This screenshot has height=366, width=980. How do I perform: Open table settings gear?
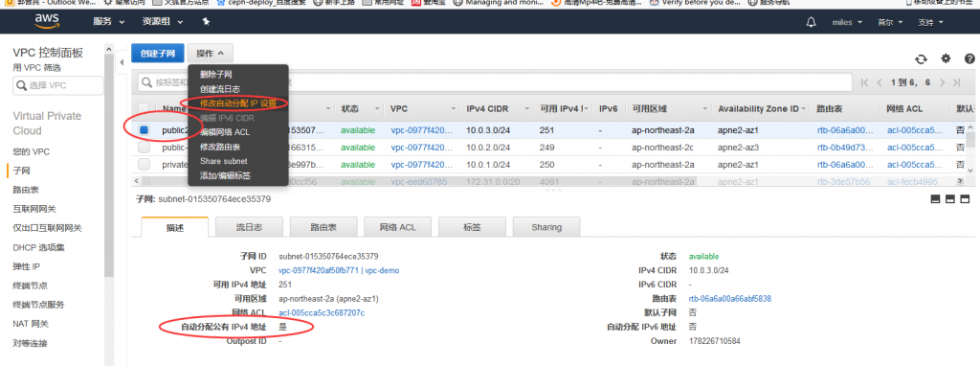coord(946,58)
